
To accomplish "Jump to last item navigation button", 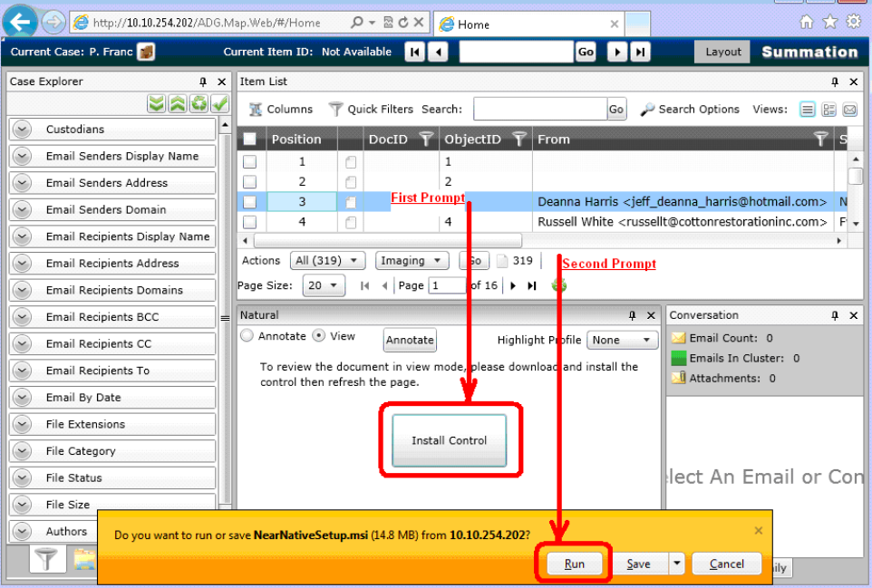I will (x=641, y=53).
